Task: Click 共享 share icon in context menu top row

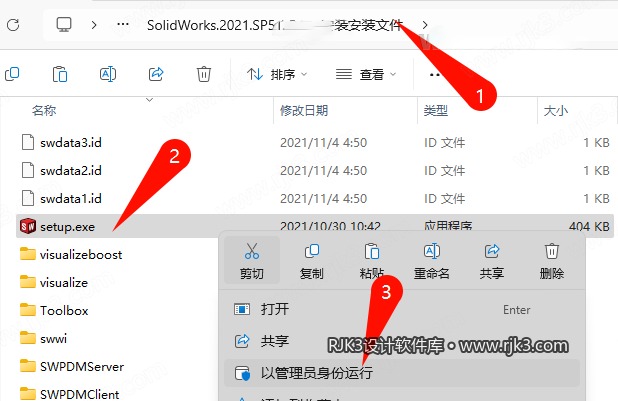Action: pos(491,260)
